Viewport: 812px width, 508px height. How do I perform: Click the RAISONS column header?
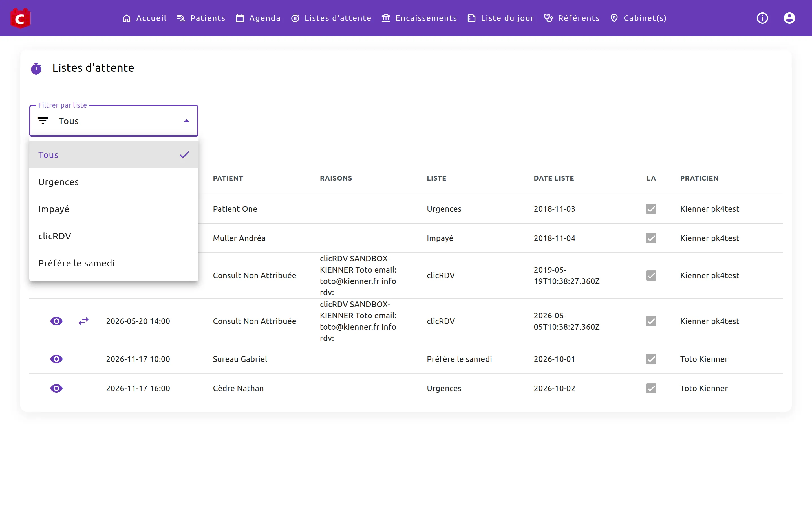336,178
